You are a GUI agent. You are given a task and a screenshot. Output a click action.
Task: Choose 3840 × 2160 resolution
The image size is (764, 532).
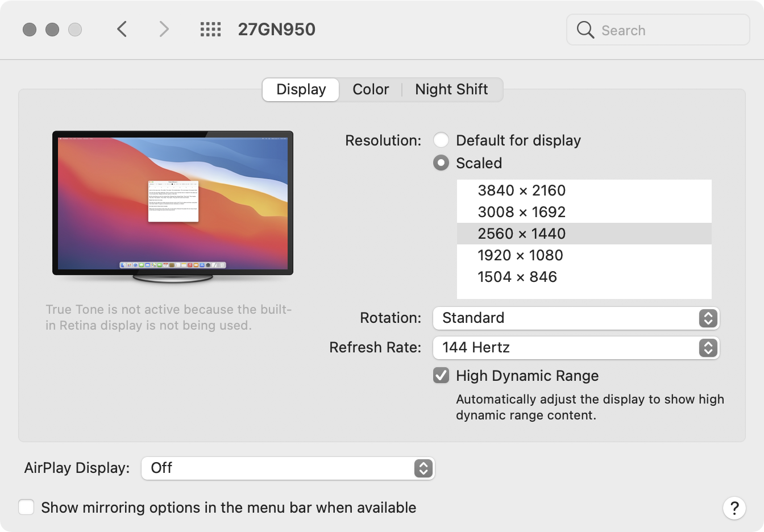click(584, 190)
